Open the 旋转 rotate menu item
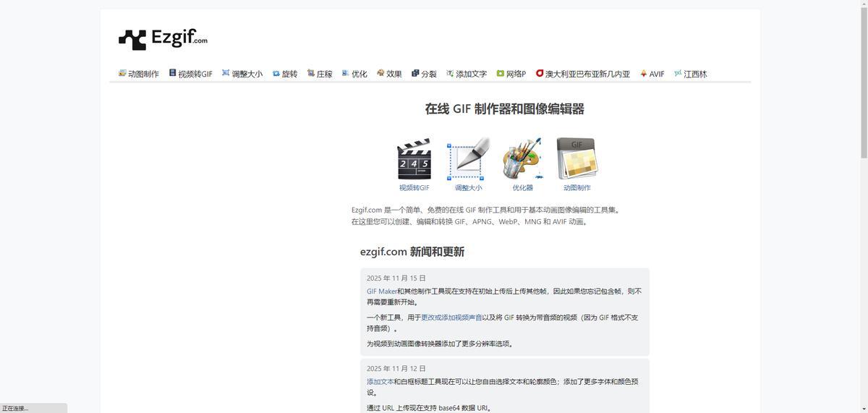Viewport: 868px width, 413px height. point(285,74)
